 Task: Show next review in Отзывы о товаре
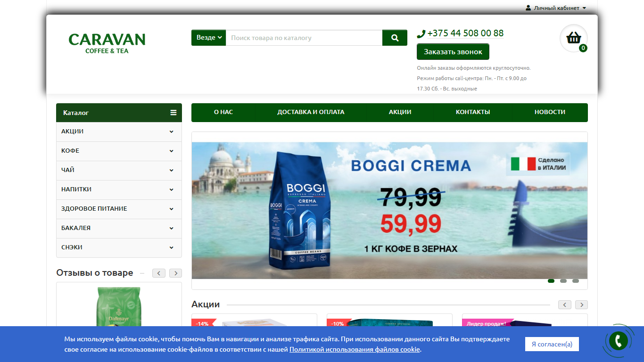click(176, 273)
